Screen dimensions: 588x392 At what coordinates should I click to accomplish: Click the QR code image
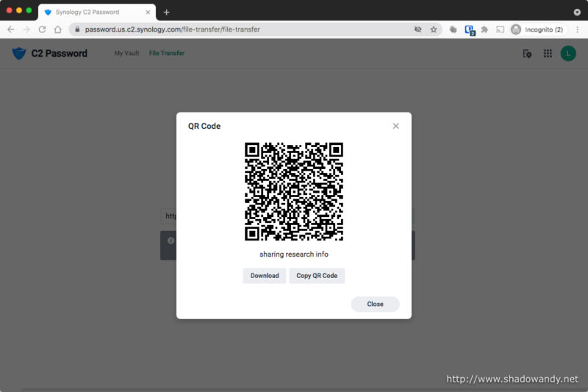(x=294, y=191)
